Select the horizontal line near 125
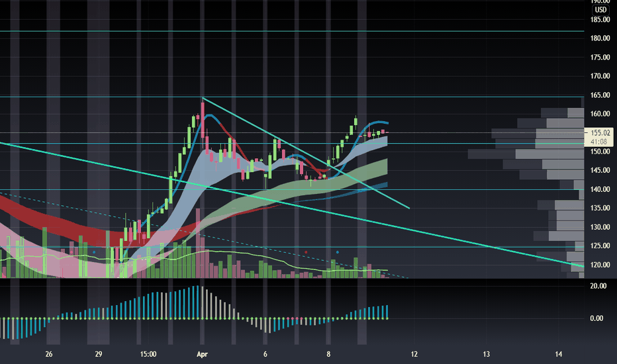This screenshot has width=617, height=364. pos(292,247)
